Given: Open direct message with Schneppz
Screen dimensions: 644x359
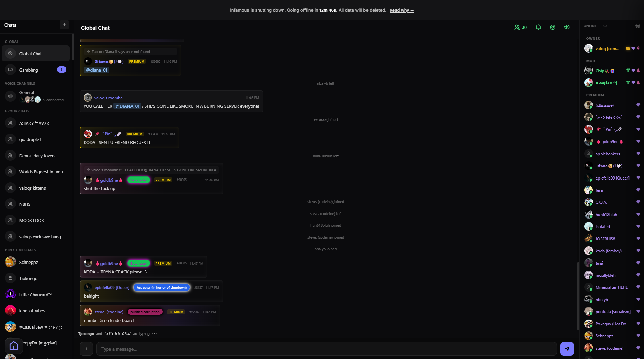Looking at the screenshot, I should pos(36,262).
